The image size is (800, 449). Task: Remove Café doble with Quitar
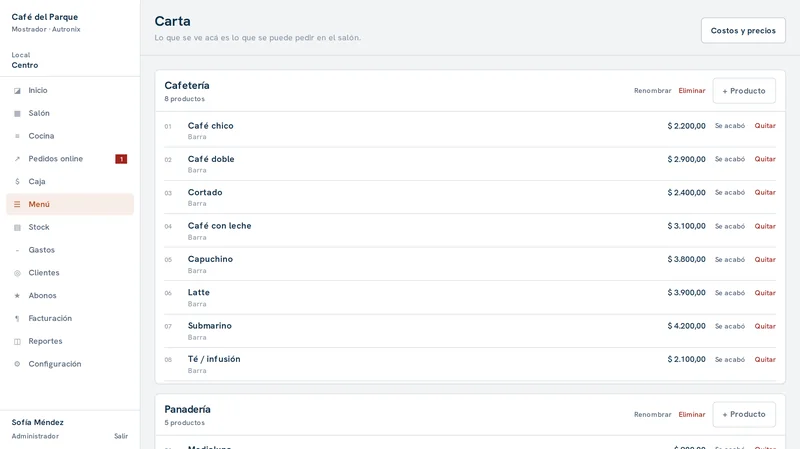765,159
